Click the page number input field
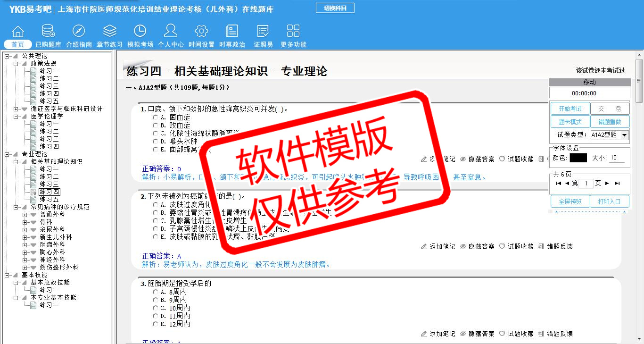 tap(586, 184)
